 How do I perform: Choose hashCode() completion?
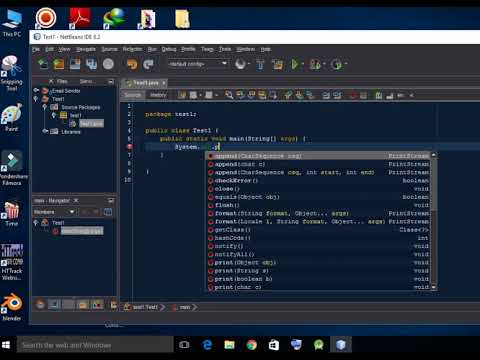pyautogui.click(x=318, y=238)
